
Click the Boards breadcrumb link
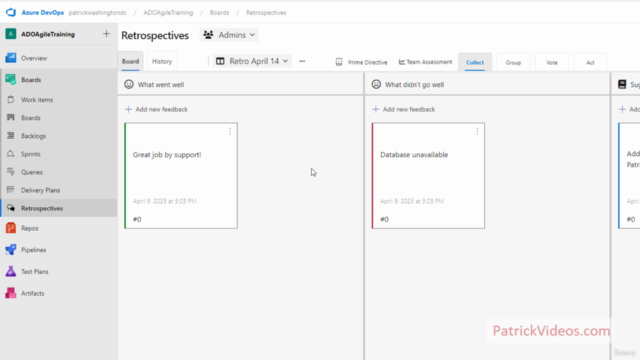click(219, 13)
